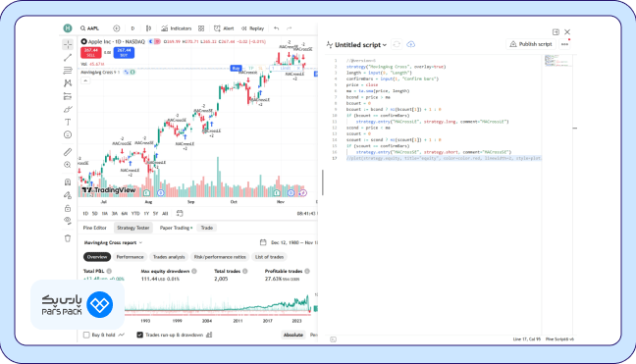636x364 pixels.
Task: Switch to the Paper Trading tab
Action: tap(176, 228)
